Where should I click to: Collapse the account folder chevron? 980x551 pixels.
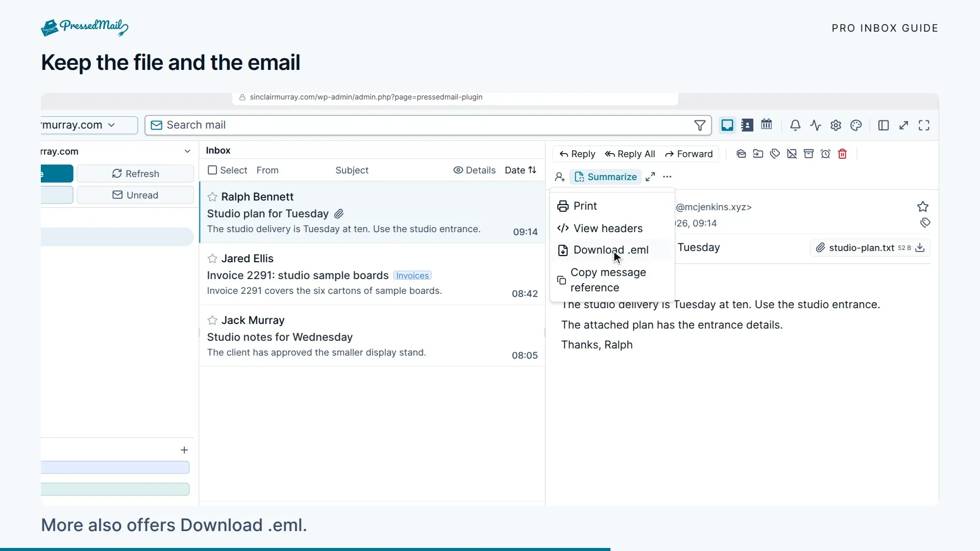point(187,152)
